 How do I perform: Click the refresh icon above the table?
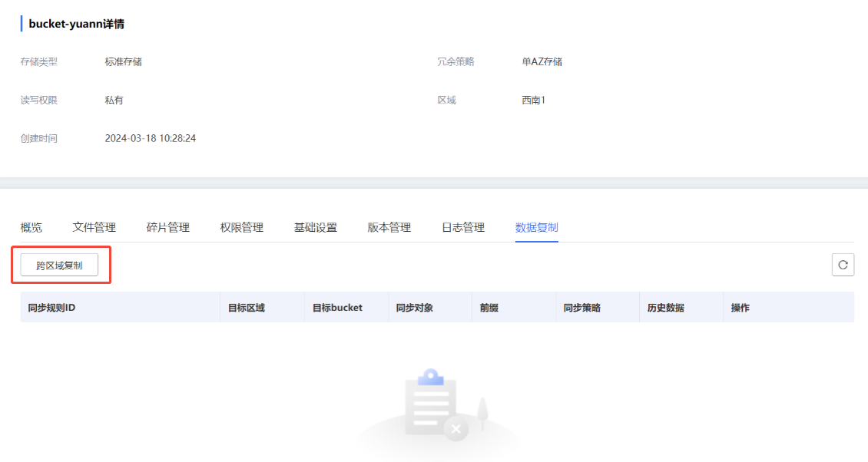tap(843, 265)
